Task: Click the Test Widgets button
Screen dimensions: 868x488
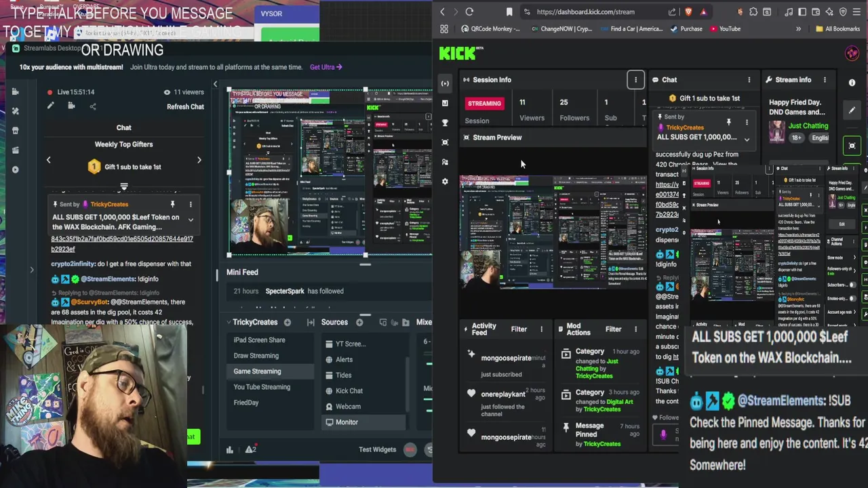Action: pos(377,449)
